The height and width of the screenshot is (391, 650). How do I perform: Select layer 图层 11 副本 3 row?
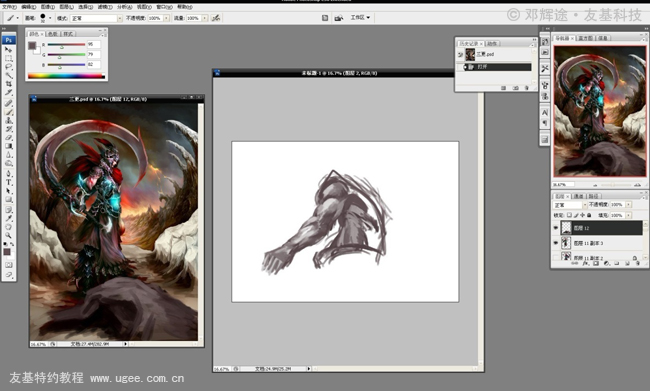pyautogui.click(x=601, y=243)
